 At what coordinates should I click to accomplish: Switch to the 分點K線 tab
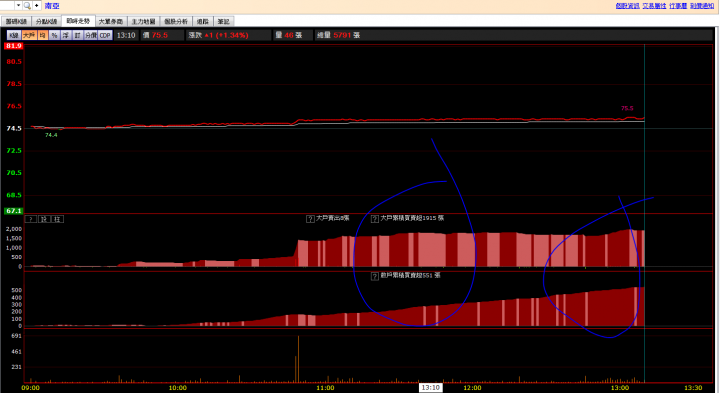pyautogui.click(x=46, y=22)
